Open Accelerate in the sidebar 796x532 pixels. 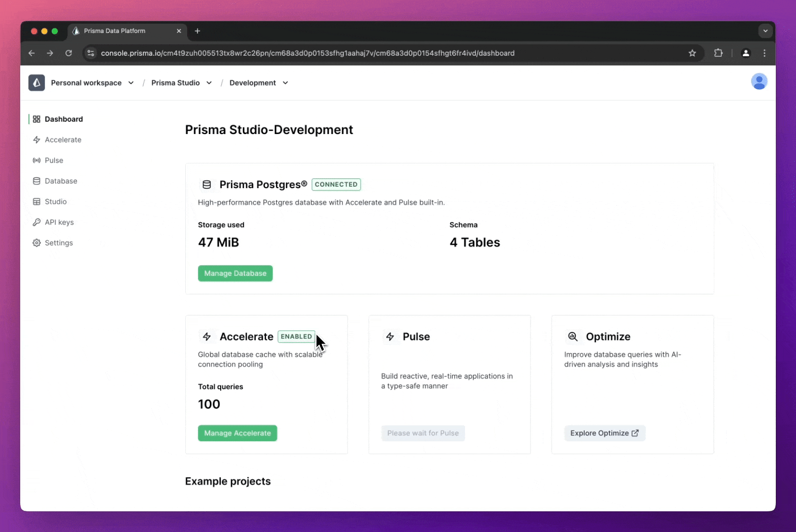63,140
